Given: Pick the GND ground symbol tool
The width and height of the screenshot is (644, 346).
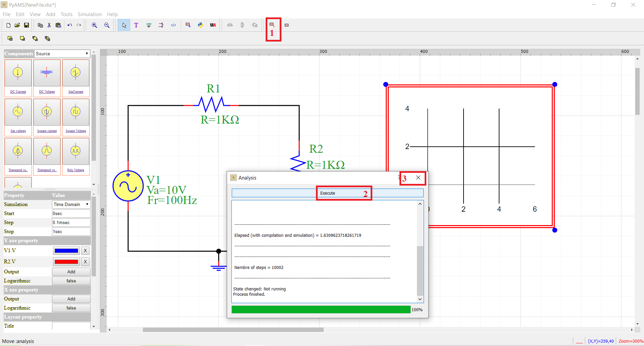Looking at the screenshot, I should pyautogui.click(x=149, y=25).
